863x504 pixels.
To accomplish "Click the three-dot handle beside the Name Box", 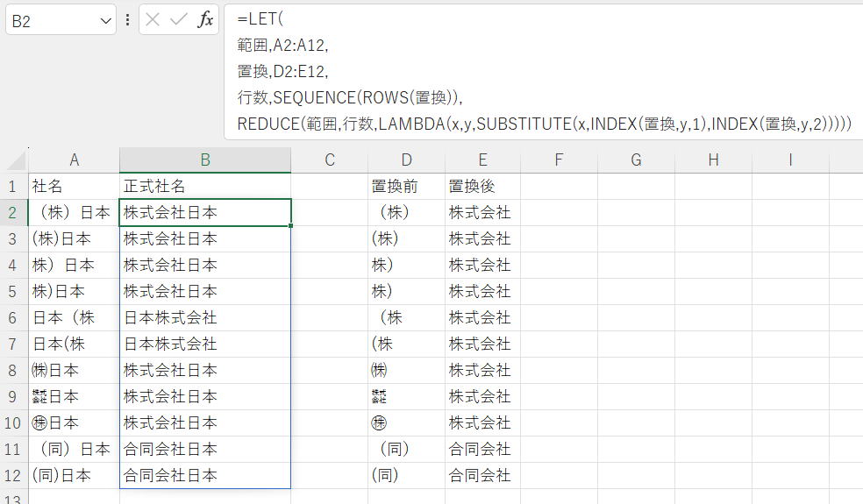I will pyautogui.click(x=128, y=20).
